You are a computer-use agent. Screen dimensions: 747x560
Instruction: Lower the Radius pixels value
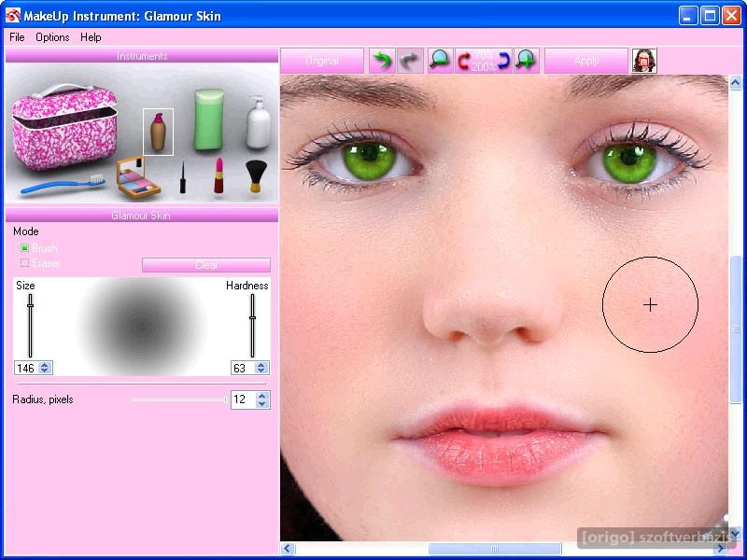(x=262, y=404)
